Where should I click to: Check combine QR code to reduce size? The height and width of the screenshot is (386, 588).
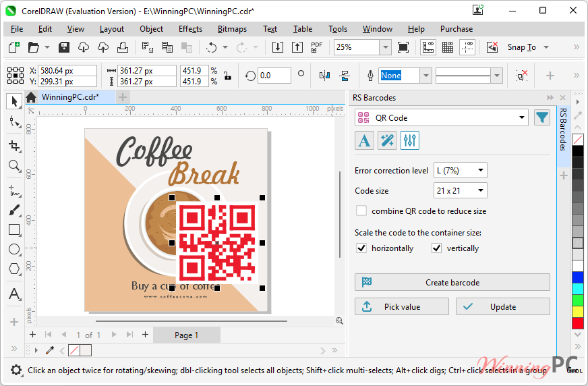point(361,211)
